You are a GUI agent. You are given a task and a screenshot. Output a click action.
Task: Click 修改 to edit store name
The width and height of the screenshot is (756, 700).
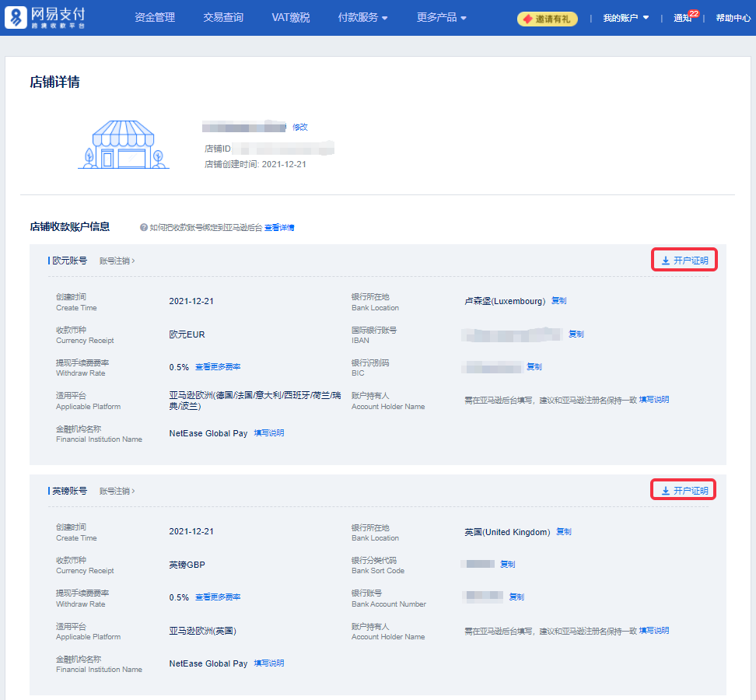click(300, 127)
